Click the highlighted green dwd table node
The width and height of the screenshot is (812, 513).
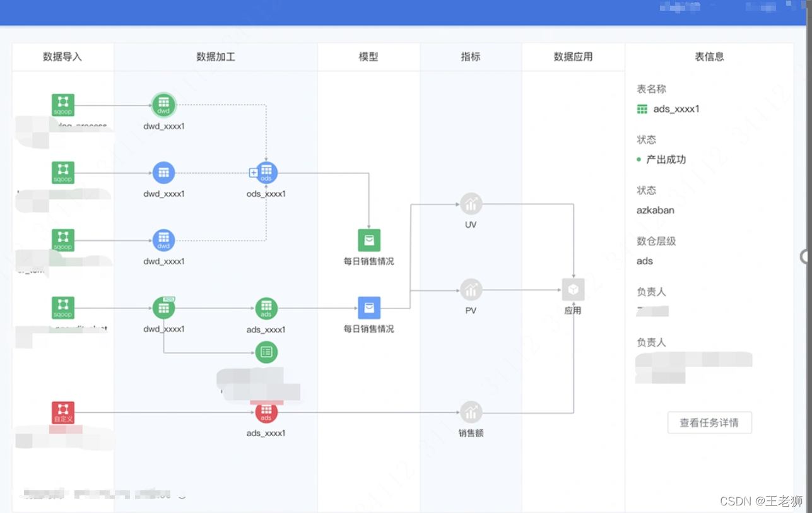coord(164,105)
